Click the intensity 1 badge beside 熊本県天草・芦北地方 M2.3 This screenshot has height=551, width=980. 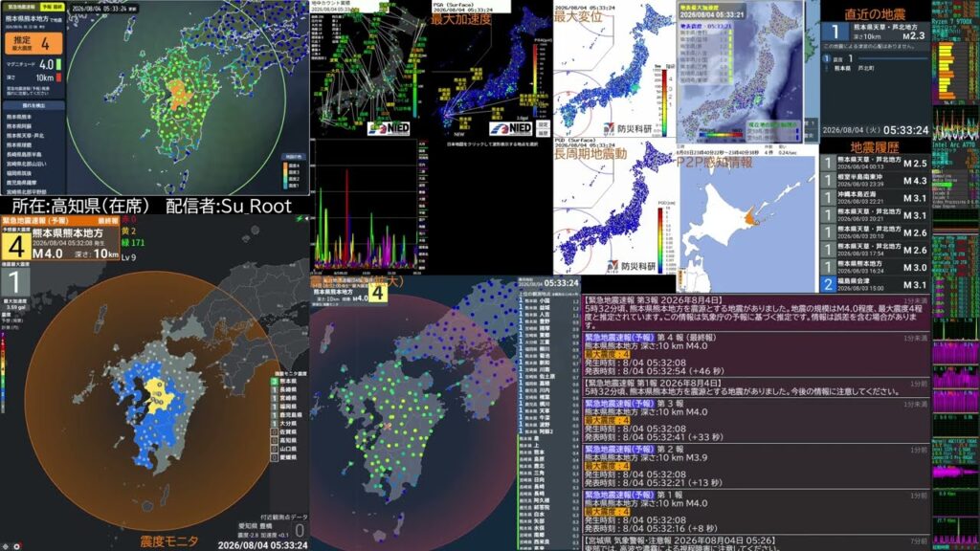[835, 33]
